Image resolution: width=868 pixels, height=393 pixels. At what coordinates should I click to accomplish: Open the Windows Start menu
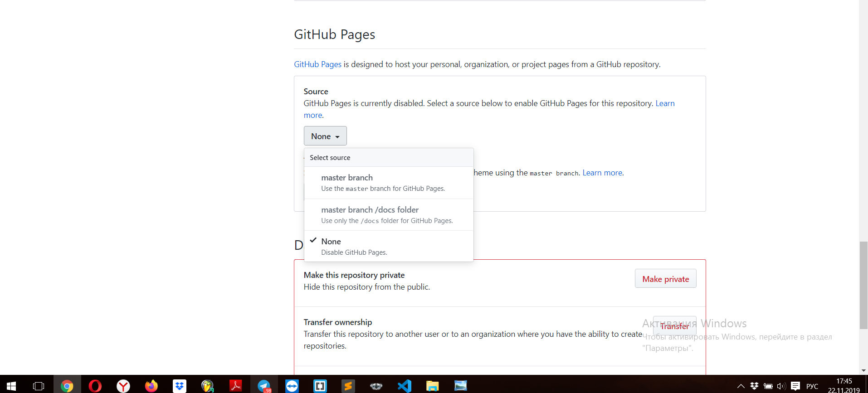coord(11,386)
